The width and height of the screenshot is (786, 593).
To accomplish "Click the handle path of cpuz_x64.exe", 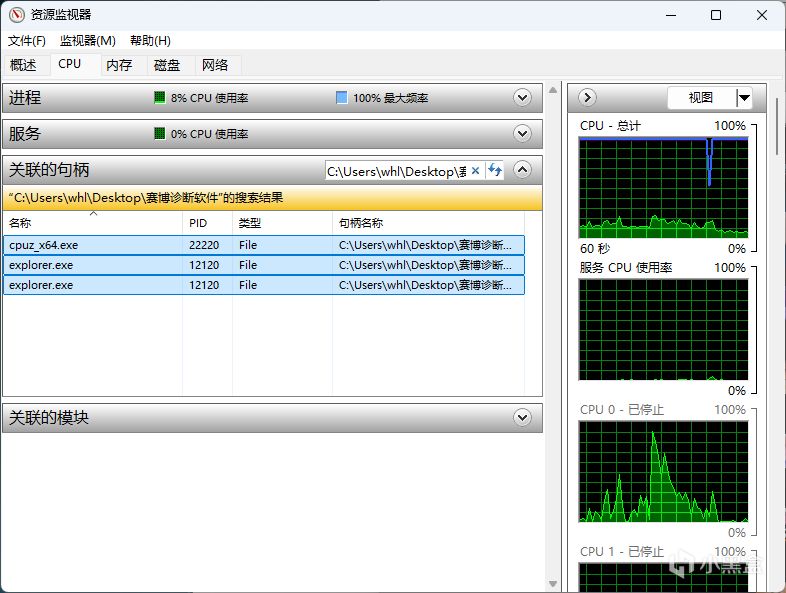I will tap(425, 245).
